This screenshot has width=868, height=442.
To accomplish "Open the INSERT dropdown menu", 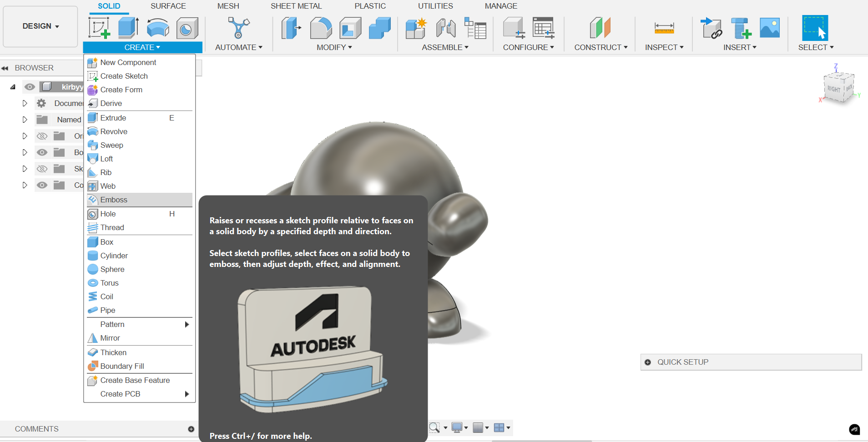I will pos(740,47).
